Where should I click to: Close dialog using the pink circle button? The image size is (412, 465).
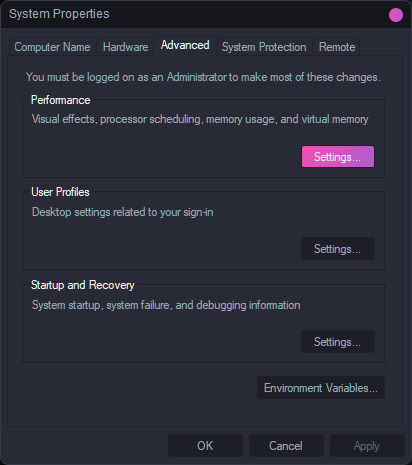click(396, 15)
